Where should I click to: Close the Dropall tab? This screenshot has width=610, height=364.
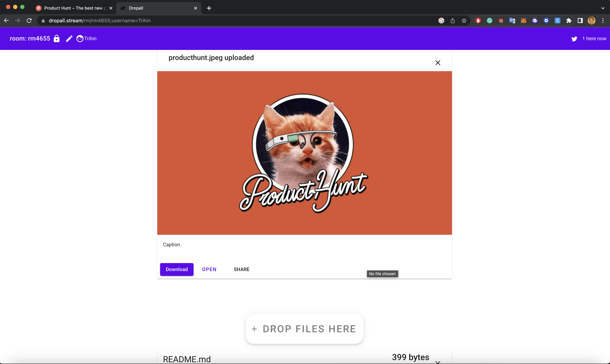pyautogui.click(x=195, y=8)
